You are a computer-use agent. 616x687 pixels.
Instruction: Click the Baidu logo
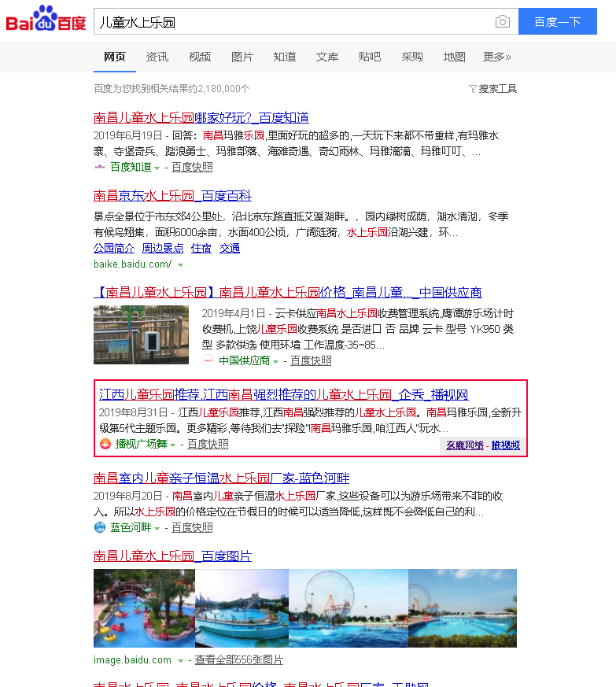46,19
